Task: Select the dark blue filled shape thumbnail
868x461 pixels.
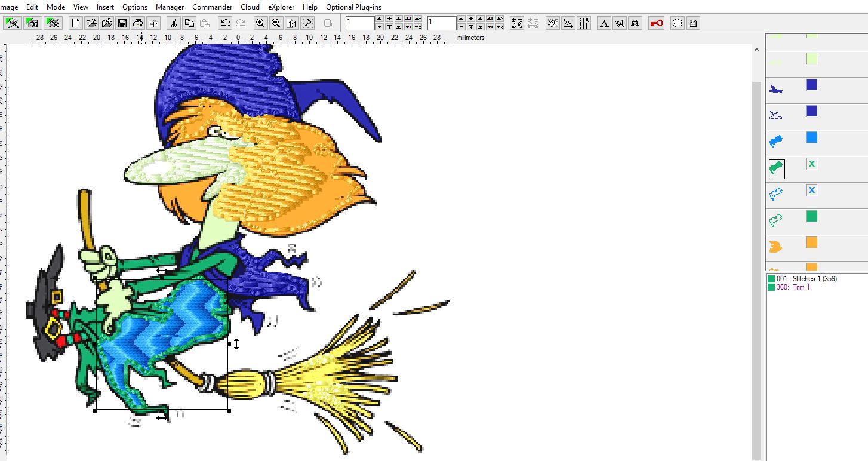Action: (776, 89)
